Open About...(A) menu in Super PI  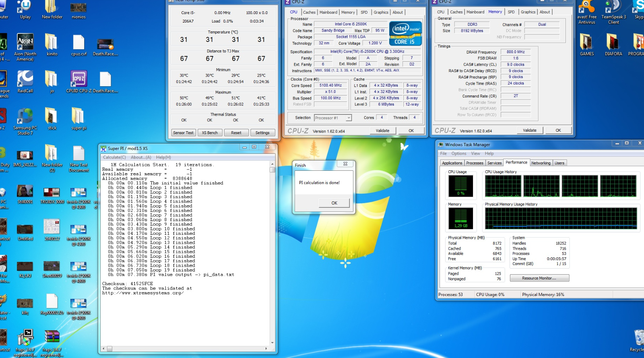click(x=141, y=157)
